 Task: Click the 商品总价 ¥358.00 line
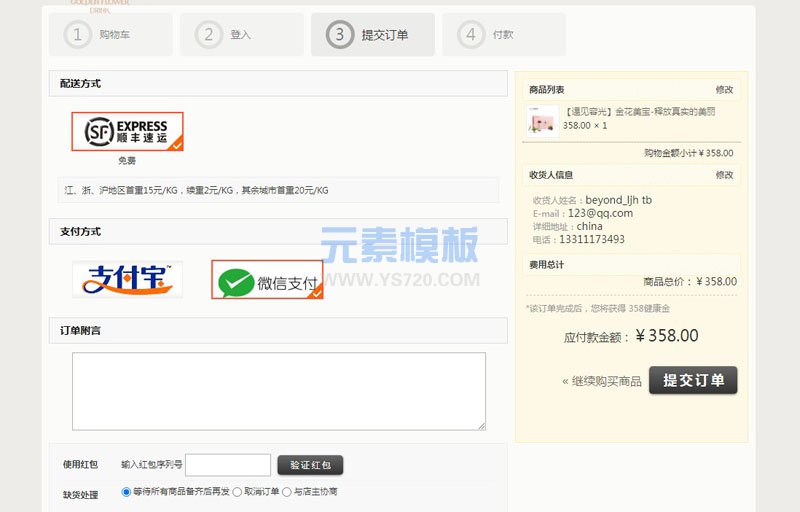690,281
